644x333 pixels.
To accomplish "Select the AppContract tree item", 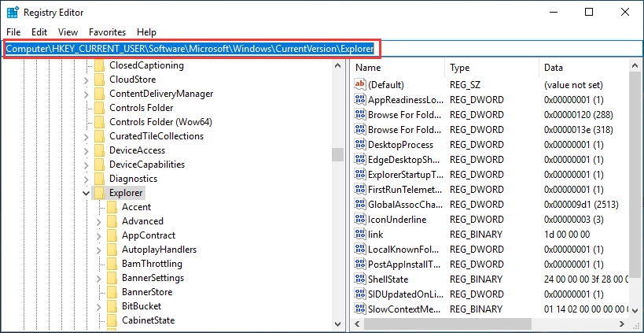I will tap(149, 235).
